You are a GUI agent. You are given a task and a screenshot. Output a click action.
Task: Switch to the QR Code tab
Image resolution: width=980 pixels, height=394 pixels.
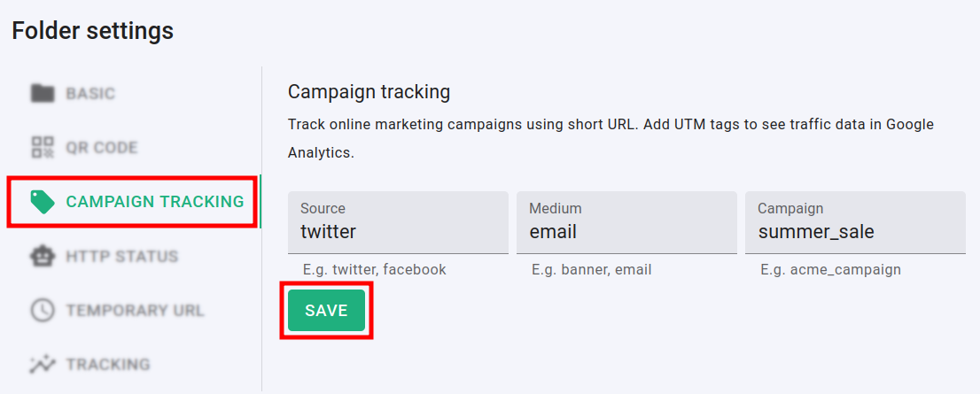(x=101, y=147)
